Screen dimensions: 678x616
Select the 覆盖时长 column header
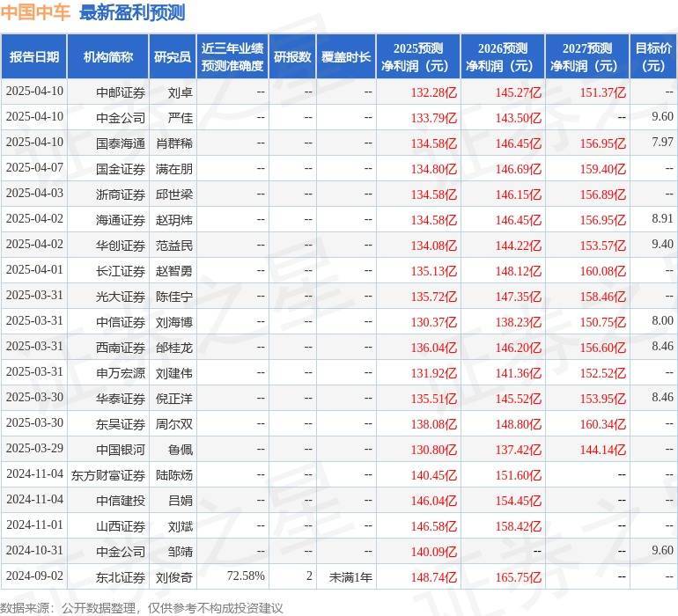pos(346,56)
